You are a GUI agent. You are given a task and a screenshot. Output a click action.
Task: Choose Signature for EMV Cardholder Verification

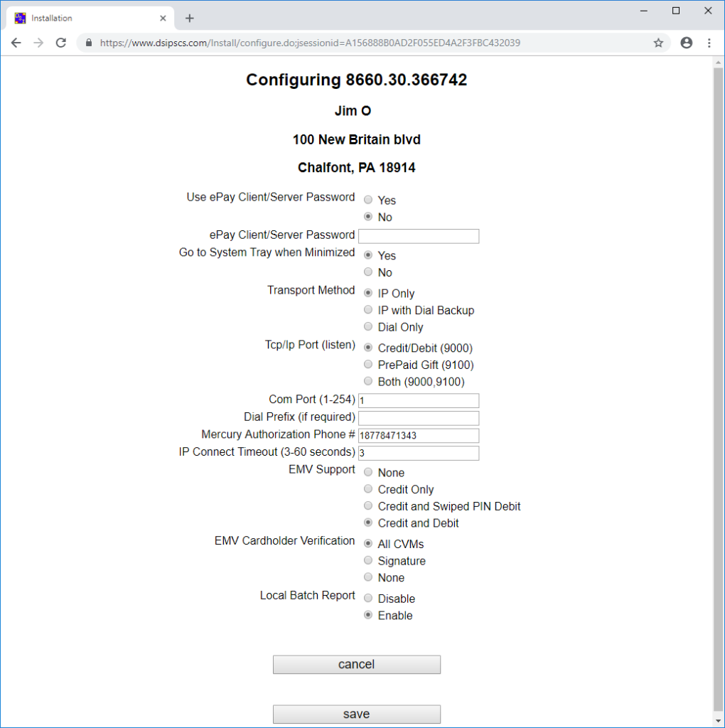pos(368,560)
